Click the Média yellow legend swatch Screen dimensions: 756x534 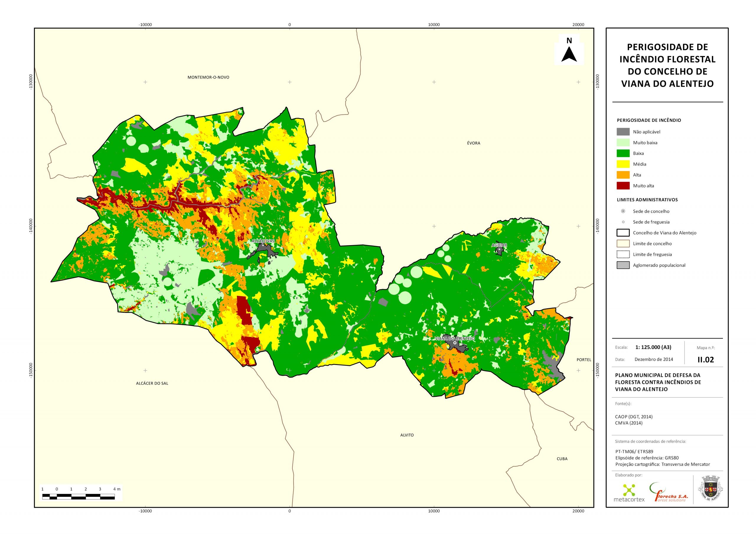[623, 164]
